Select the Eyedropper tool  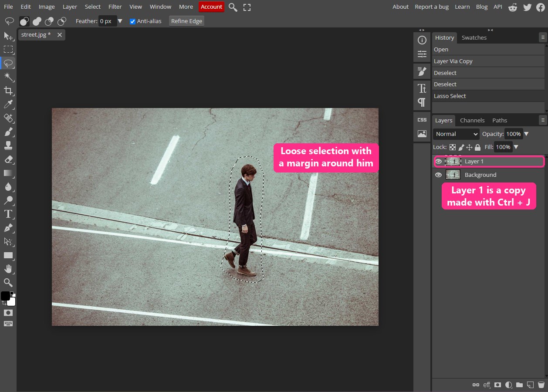click(8, 104)
